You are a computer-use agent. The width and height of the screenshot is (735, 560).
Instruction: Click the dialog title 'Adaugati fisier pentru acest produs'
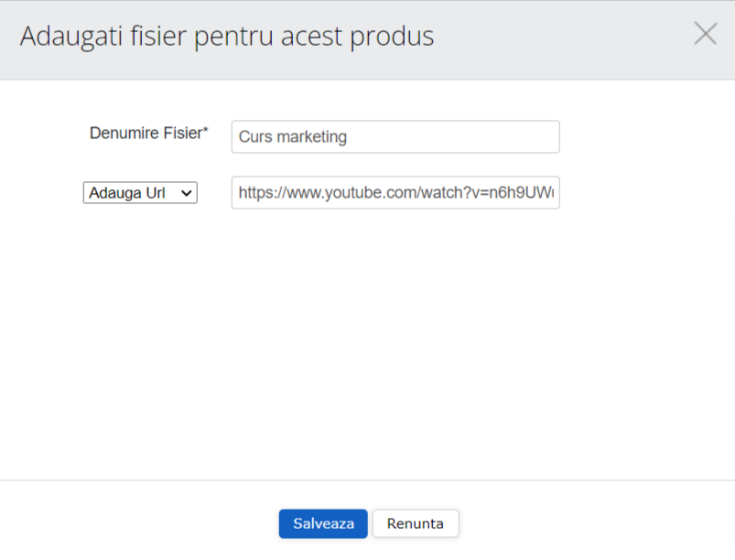tap(227, 37)
